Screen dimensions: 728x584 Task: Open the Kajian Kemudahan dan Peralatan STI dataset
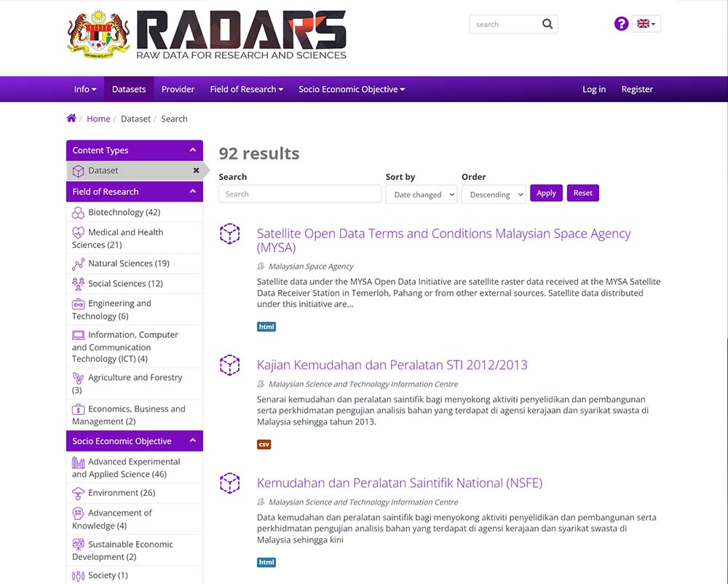pos(392,365)
